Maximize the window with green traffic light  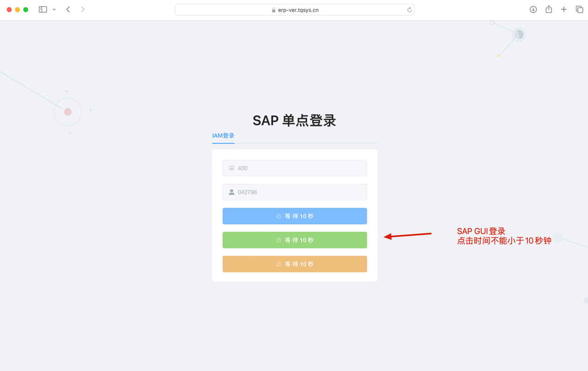[26, 9]
